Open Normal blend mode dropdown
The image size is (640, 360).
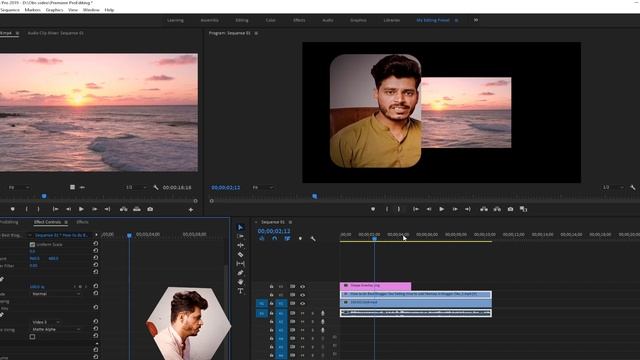(x=56, y=294)
